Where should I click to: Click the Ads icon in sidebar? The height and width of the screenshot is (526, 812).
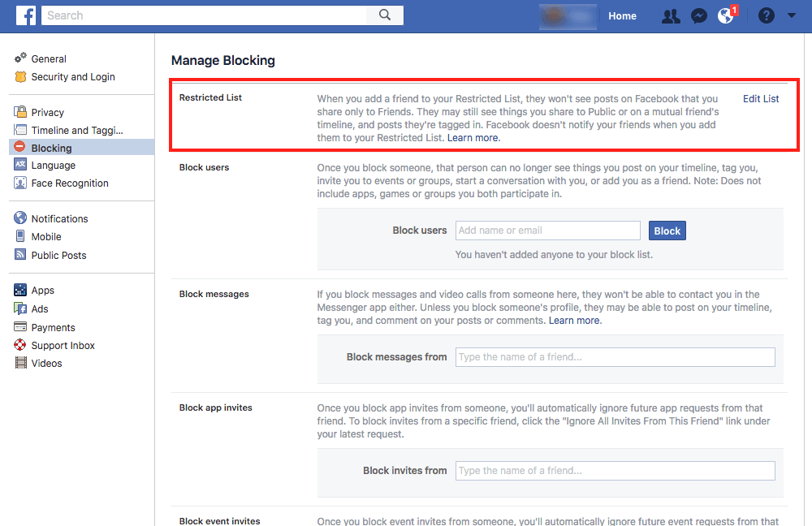click(20, 308)
